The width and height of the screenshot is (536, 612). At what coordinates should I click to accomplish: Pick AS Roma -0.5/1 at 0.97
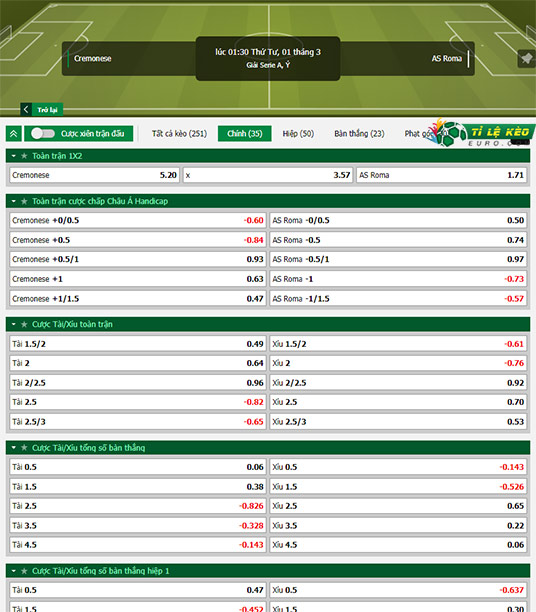[x=398, y=260]
